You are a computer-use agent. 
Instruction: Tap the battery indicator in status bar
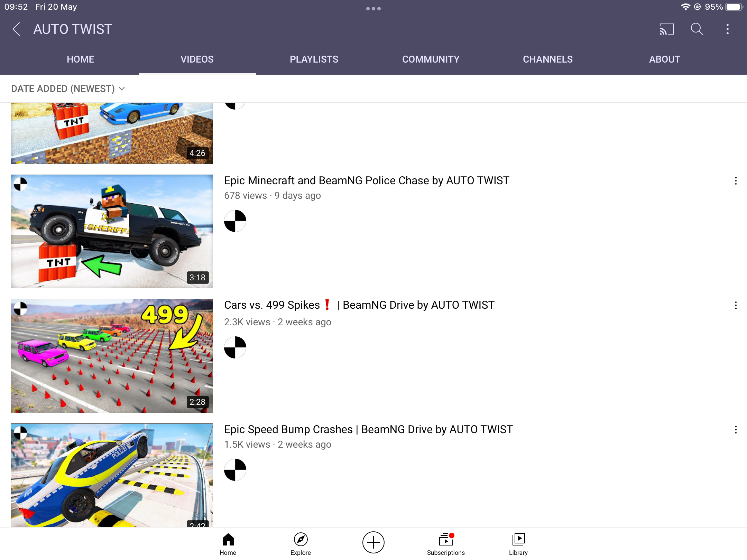click(x=734, y=7)
